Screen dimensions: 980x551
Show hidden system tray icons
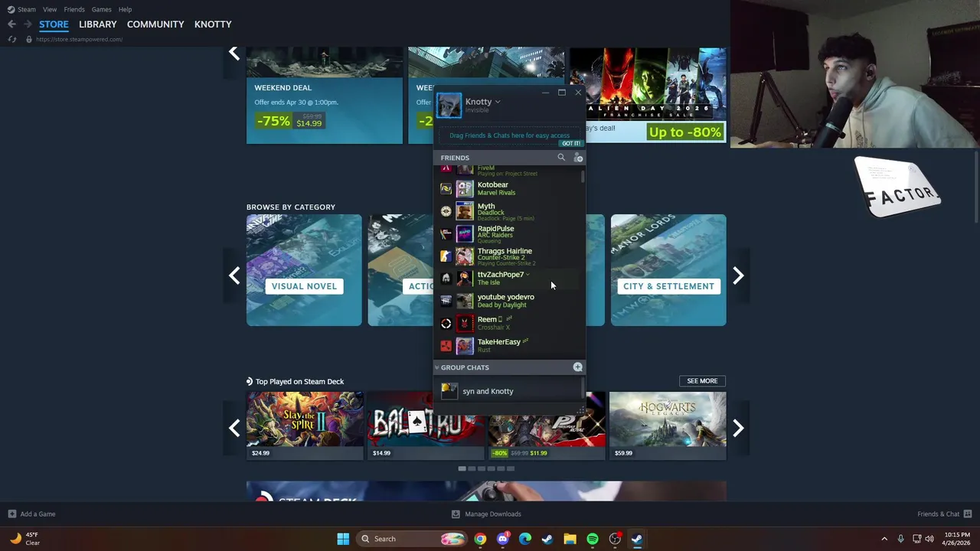click(x=884, y=539)
